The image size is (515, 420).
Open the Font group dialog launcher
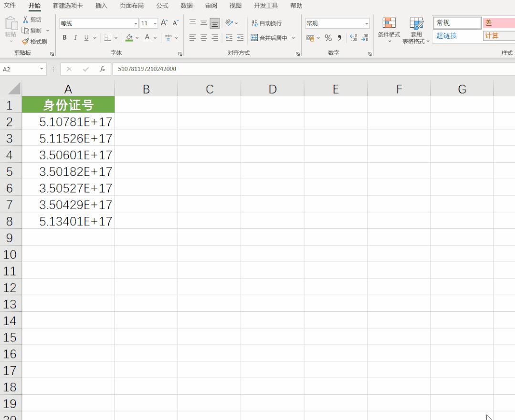180,54
